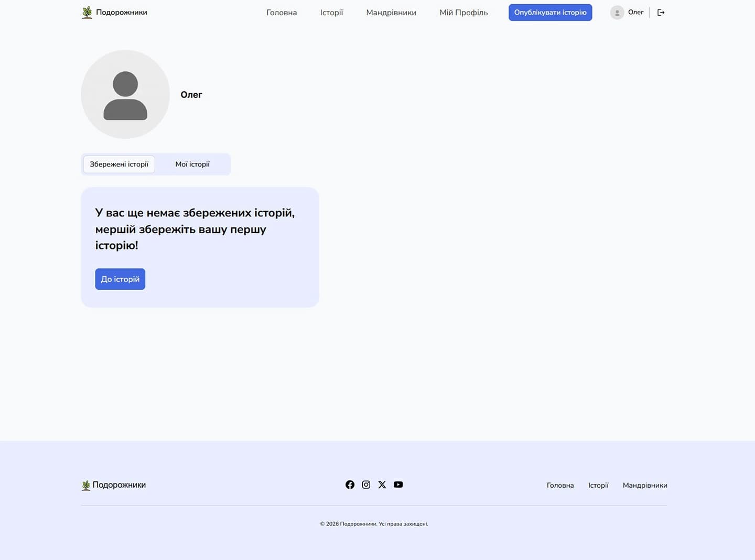Click the Головна footer link
The image size is (755, 560).
coord(560,485)
